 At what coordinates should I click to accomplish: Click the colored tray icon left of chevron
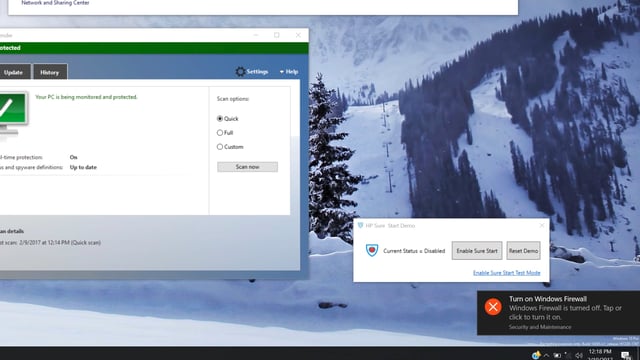coord(536,355)
